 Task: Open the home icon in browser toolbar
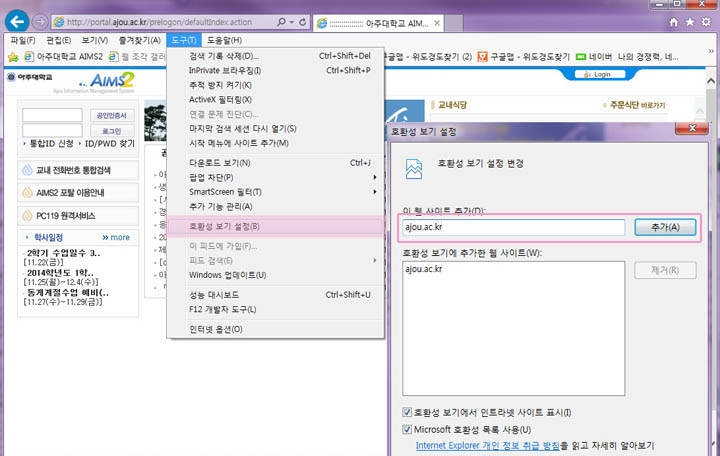point(676,21)
